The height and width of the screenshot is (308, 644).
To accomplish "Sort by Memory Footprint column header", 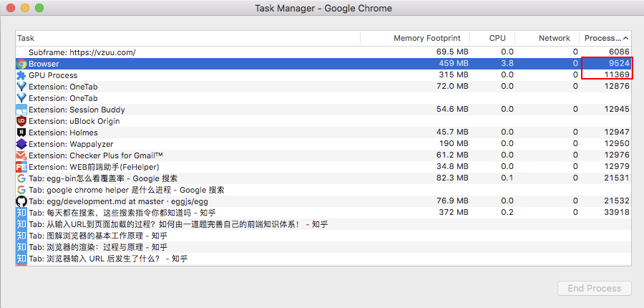I will [x=415, y=38].
